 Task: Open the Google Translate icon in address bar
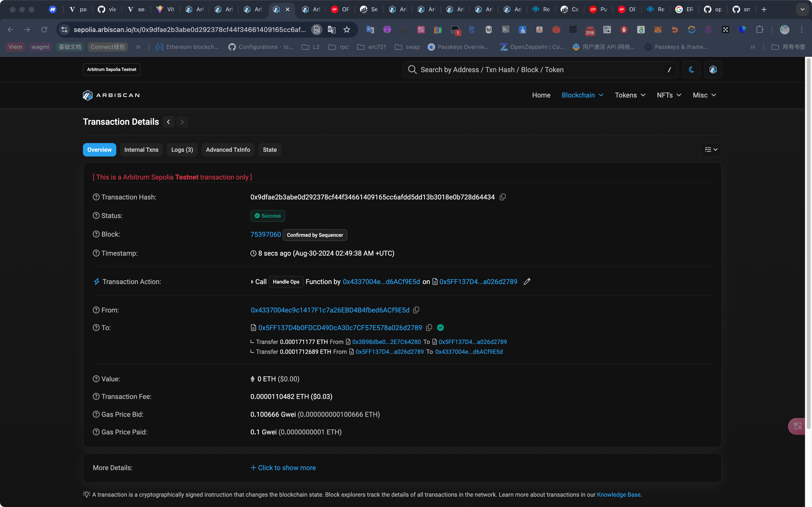tap(332, 30)
